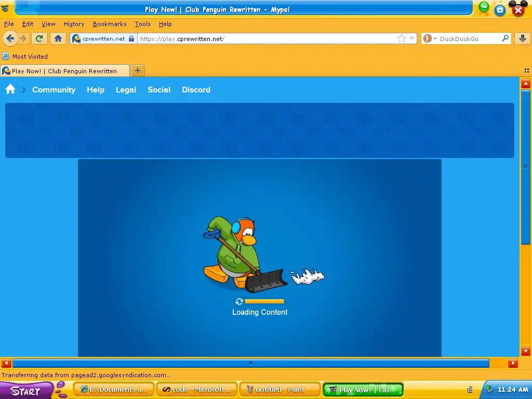Go back with the Back arrow button
This screenshot has height=399, width=532.
point(10,38)
